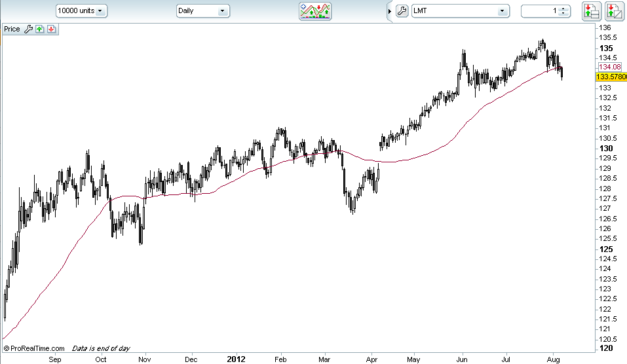627x364 pixels.
Task: Open the LMT order type dropdown
Action: tap(460, 10)
